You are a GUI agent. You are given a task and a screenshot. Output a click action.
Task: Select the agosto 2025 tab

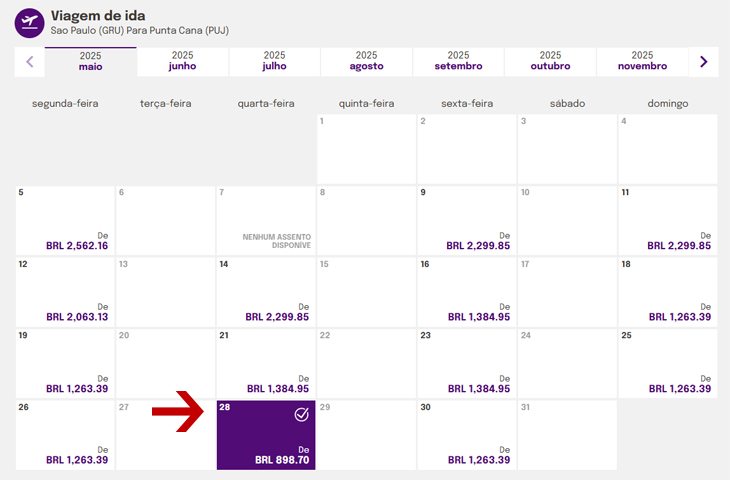(366, 61)
